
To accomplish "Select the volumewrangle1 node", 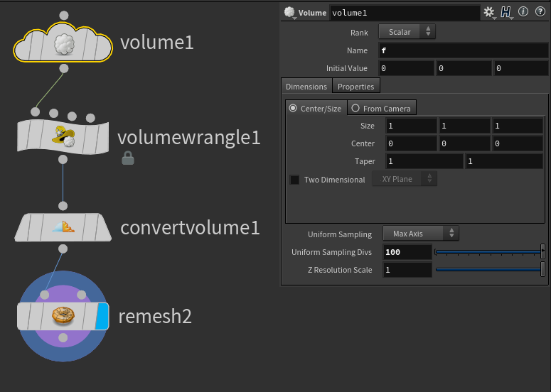I will coord(63,137).
